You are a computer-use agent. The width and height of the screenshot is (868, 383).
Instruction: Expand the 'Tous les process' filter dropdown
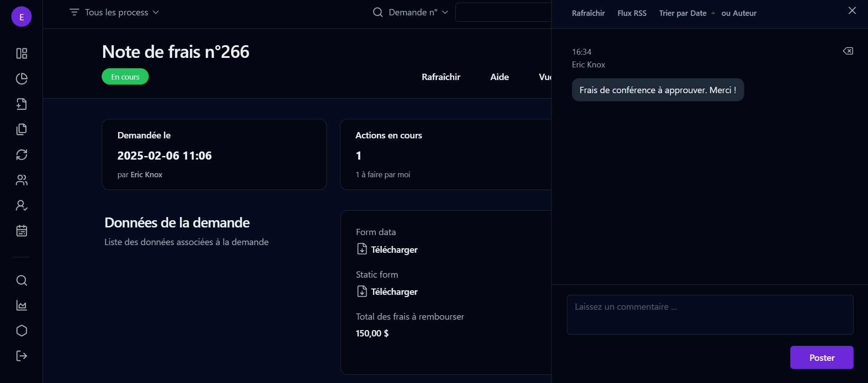click(x=115, y=12)
